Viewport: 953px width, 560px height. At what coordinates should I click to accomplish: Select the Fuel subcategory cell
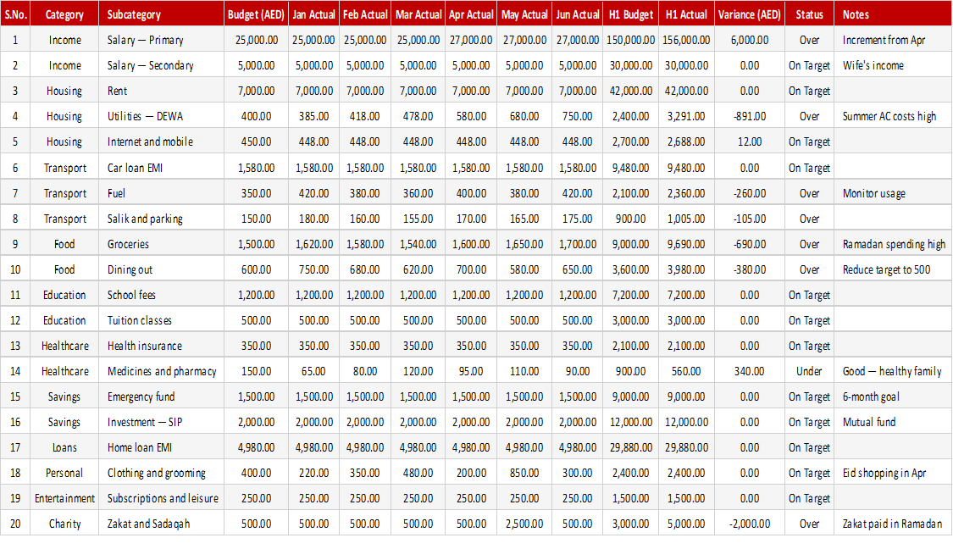161,193
